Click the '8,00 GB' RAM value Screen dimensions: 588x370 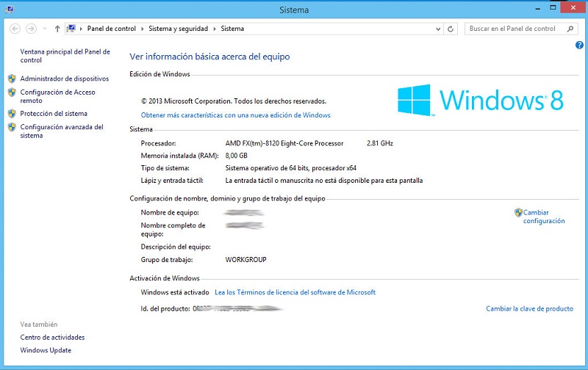pyautogui.click(x=236, y=156)
